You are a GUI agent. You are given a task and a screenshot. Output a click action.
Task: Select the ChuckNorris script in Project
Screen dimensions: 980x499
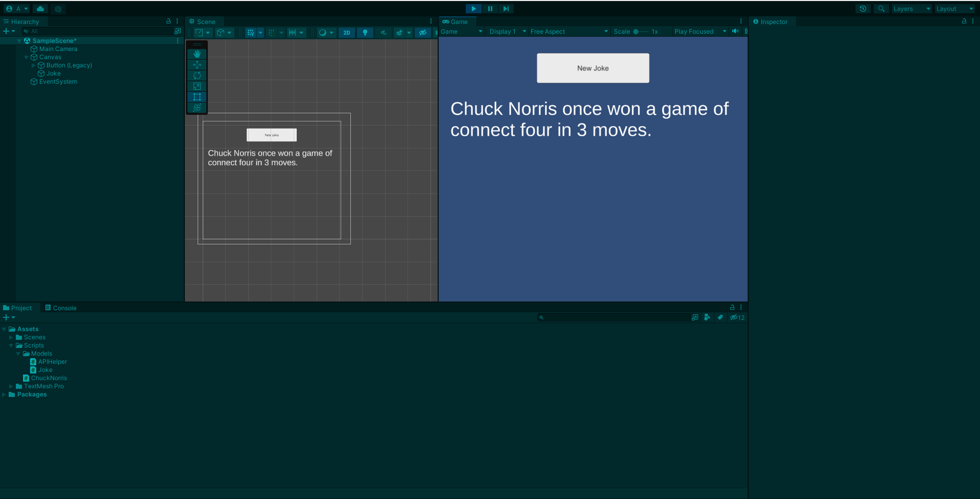pyautogui.click(x=49, y=378)
